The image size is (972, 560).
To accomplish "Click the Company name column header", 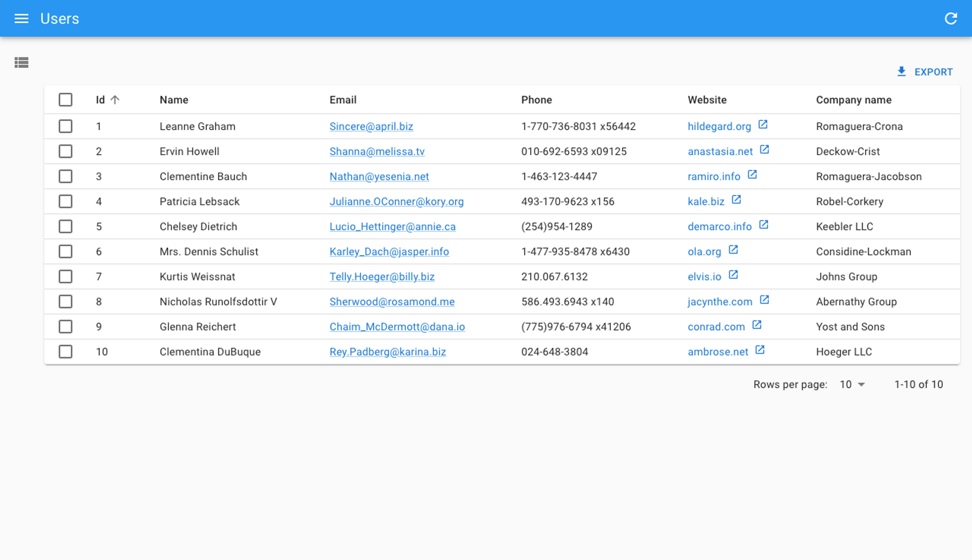I will (853, 100).
